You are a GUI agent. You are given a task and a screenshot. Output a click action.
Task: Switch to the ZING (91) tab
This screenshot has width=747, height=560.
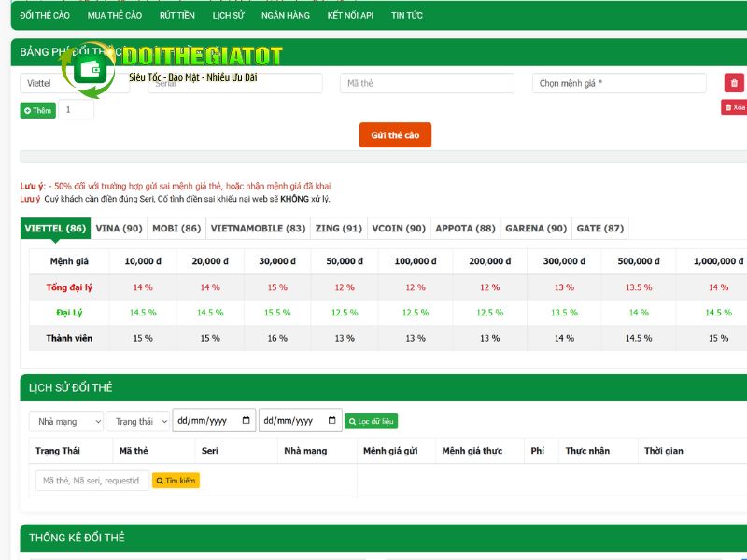339,228
